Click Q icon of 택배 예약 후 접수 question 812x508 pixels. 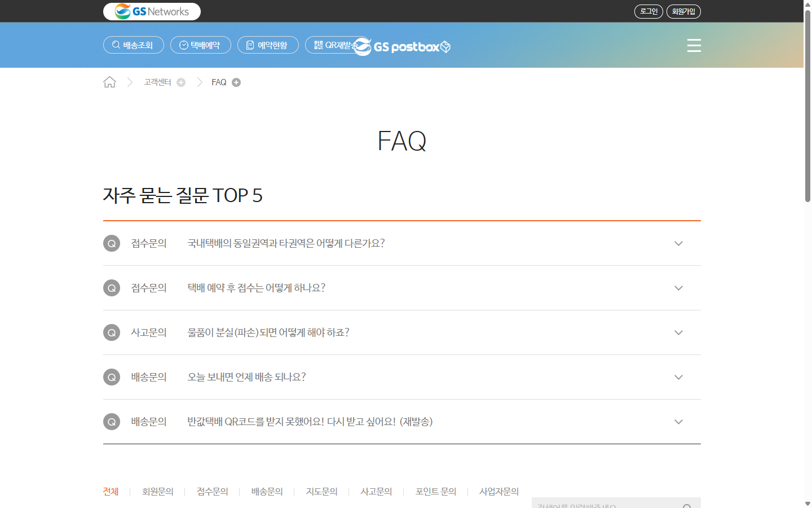(112, 288)
